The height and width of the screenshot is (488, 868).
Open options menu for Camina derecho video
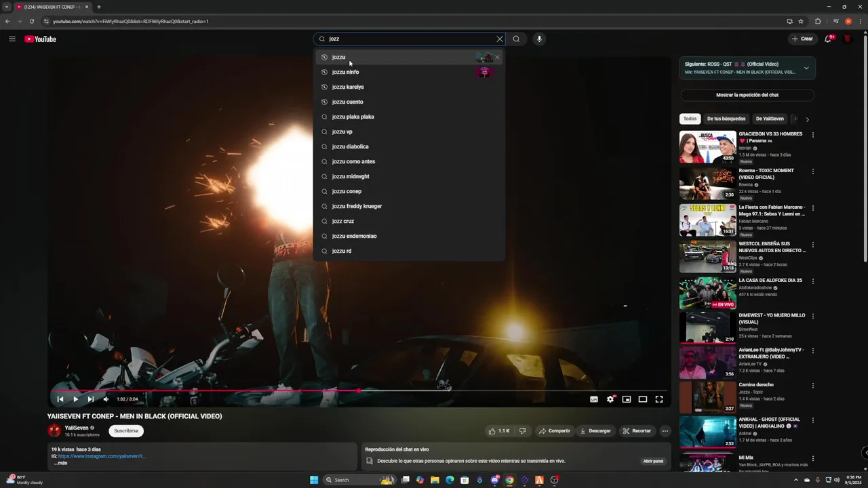(812, 386)
